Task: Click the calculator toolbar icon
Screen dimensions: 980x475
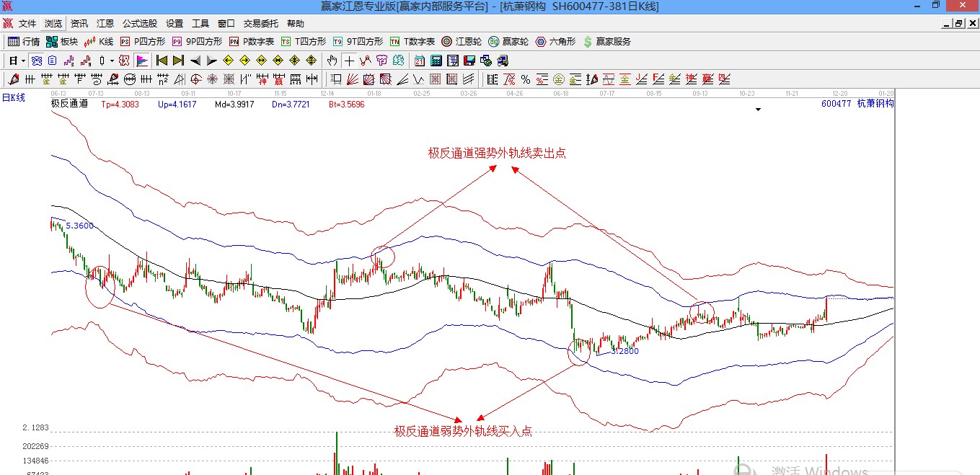Action: coord(436,61)
